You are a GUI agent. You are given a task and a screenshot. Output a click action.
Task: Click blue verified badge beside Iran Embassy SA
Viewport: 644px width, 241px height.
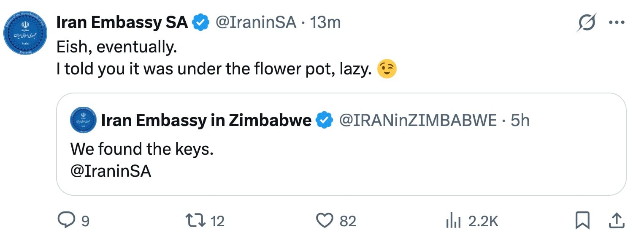pyautogui.click(x=201, y=23)
